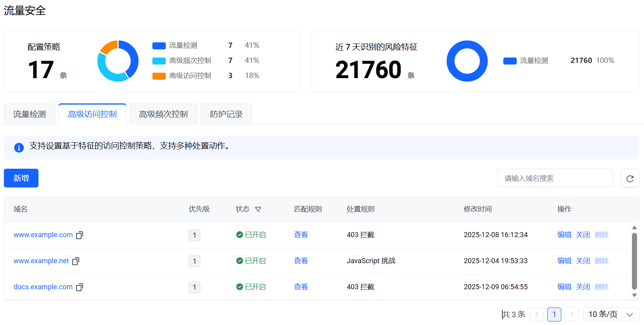
Task: View matching rules for www.example.net
Action: pos(301,261)
